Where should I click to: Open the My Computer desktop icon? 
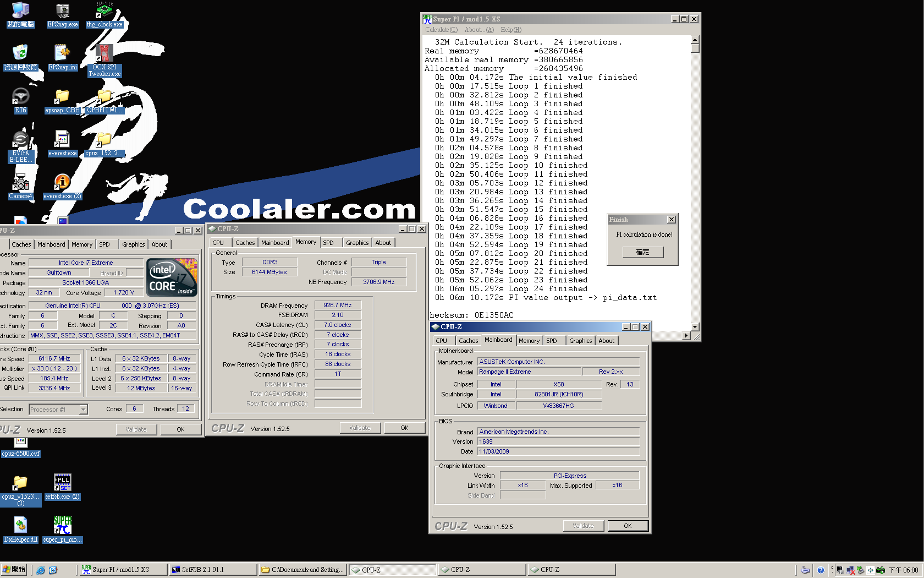20,14
